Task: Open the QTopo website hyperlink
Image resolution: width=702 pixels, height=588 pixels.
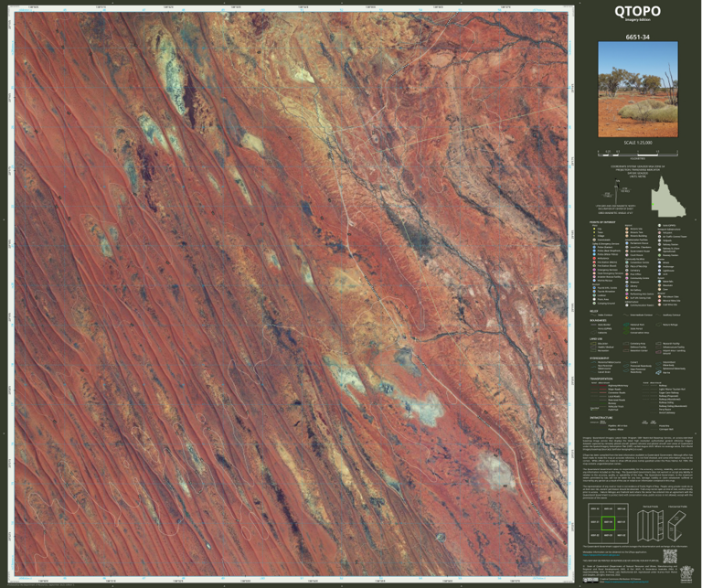Action: (601, 555)
